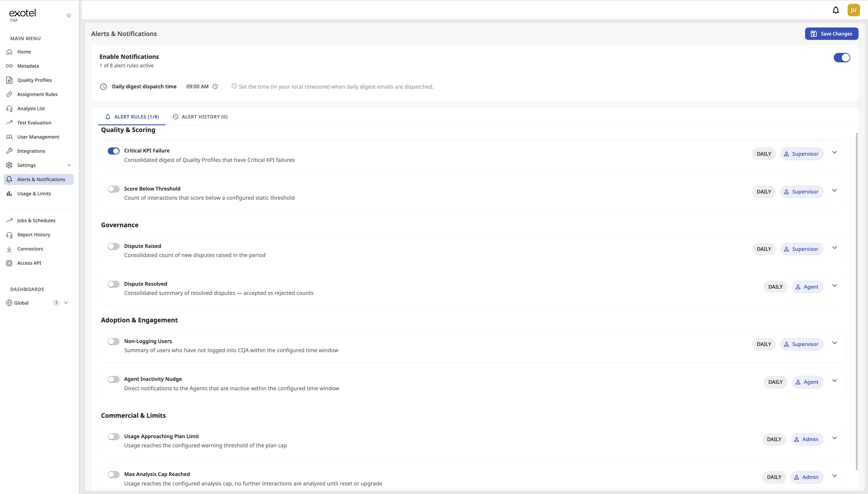Enable Non-Logging Users alert

coord(114,341)
